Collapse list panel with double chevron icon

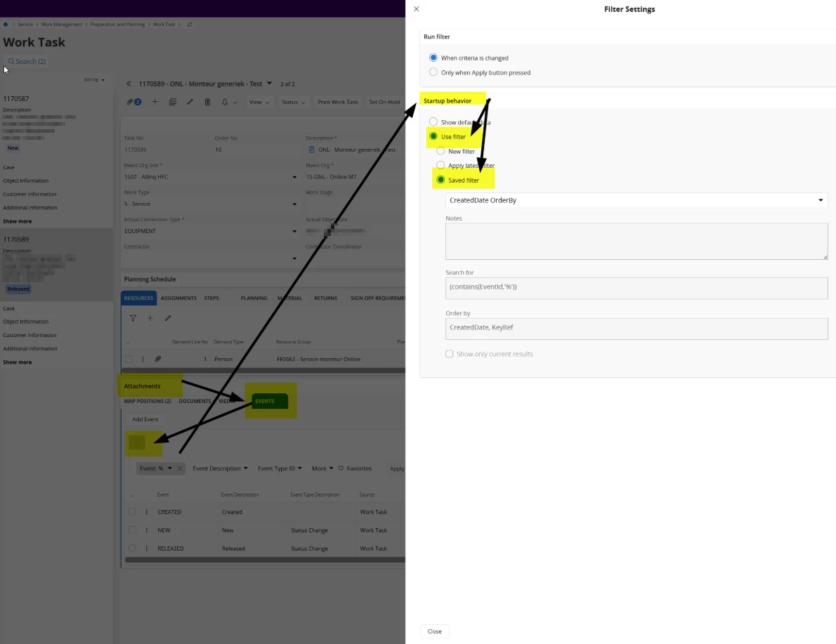(x=129, y=84)
